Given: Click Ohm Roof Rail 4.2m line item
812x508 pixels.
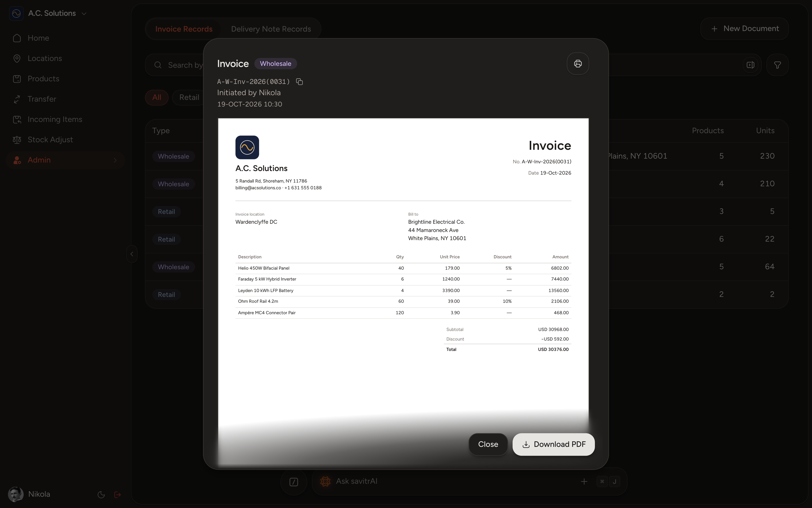Looking at the screenshot, I should tap(403, 301).
